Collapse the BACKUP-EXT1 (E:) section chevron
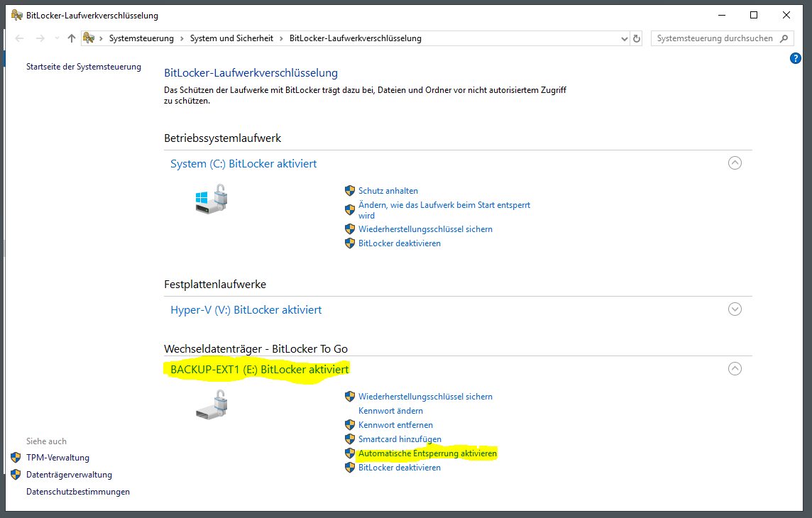The image size is (812, 518). pos(735,369)
